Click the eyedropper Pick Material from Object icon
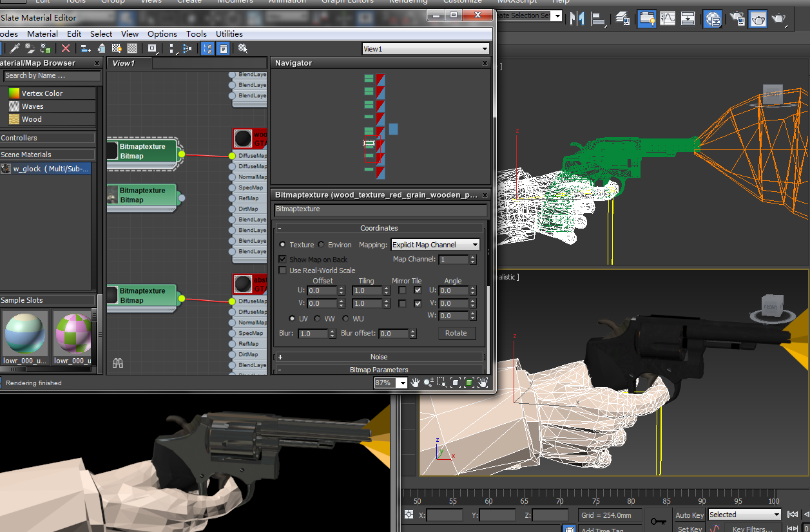Screen dimensions: 810x532 pyautogui.click(x=14, y=48)
